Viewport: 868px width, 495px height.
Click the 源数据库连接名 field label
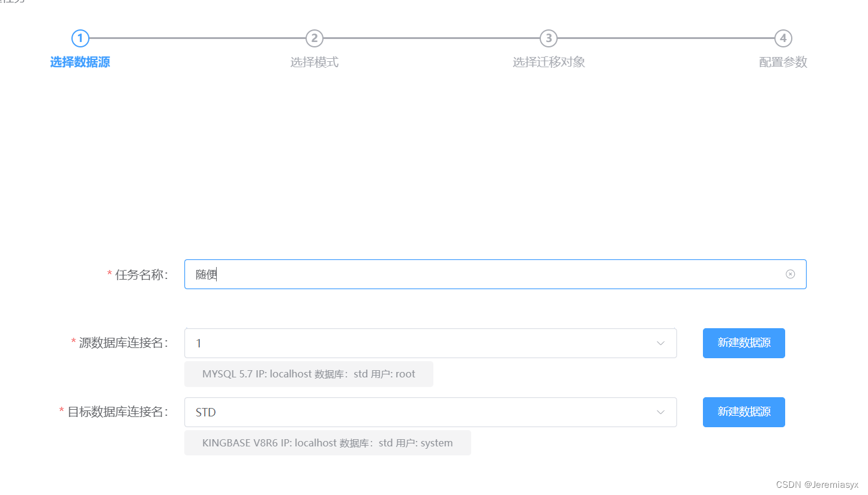point(124,343)
